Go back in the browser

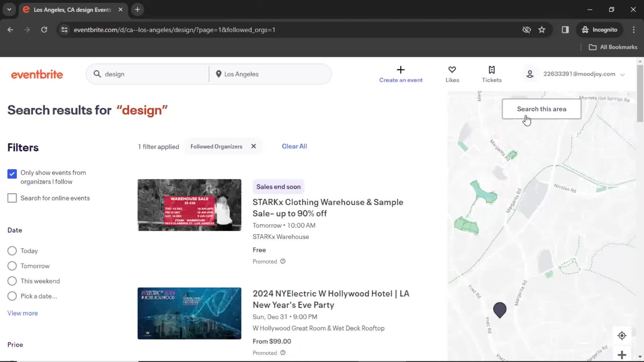click(10, 30)
